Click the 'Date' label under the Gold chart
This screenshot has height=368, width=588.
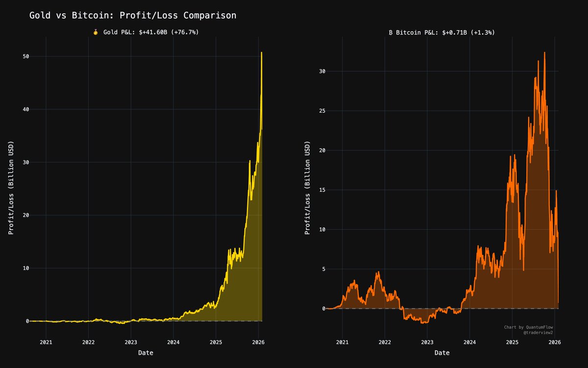(146, 352)
